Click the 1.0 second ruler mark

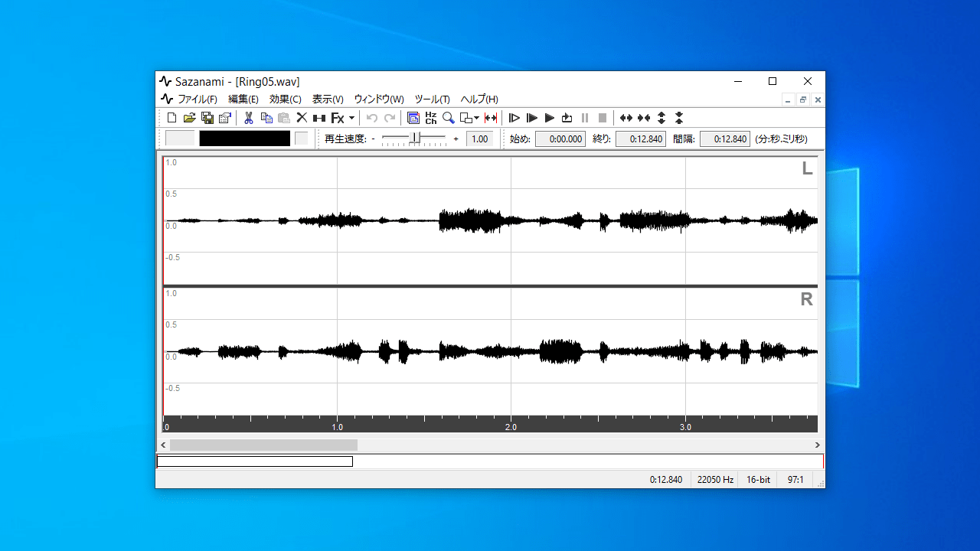tap(337, 427)
